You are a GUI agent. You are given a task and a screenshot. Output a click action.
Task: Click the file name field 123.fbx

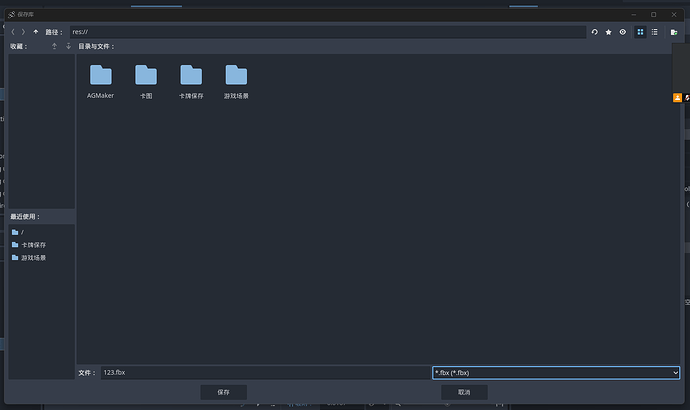click(x=265, y=372)
